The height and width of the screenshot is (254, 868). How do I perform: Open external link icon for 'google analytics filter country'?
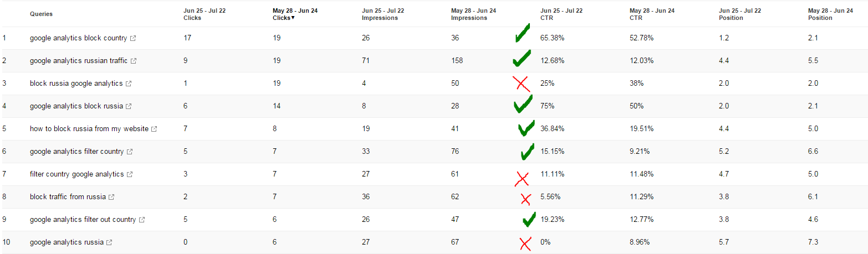(x=130, y=152)
